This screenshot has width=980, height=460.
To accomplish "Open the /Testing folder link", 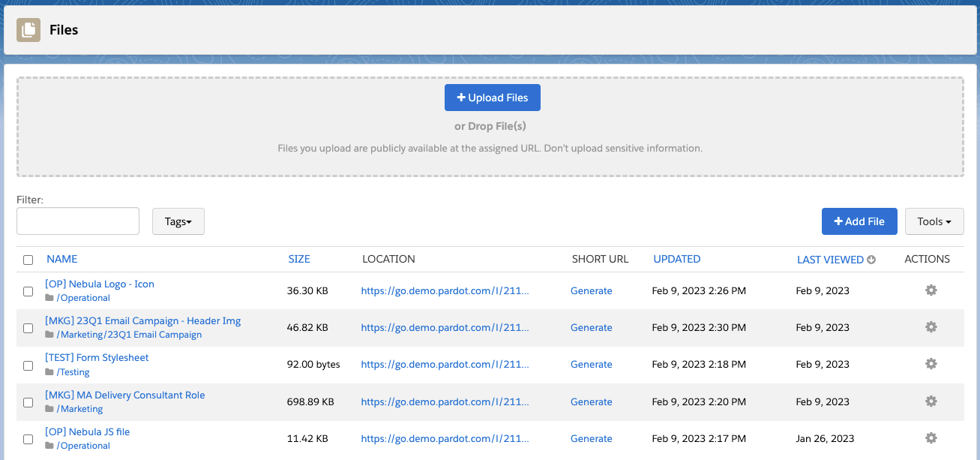I will tap(73, 372).
